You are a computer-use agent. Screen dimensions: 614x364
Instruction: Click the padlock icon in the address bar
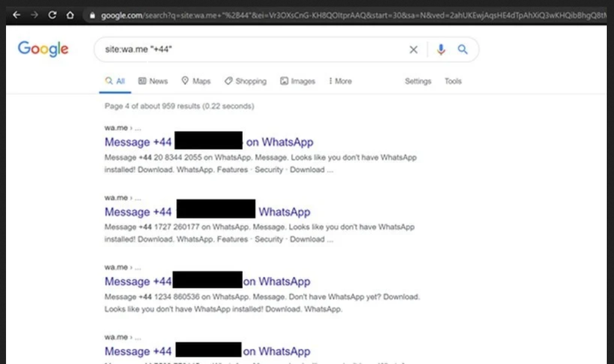pos(93,15)
